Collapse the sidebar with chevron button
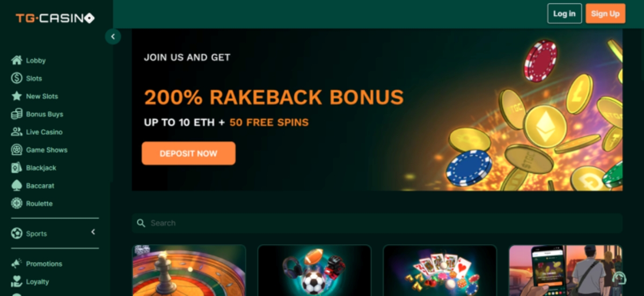 pyautogui.click(x=113, y=36)
